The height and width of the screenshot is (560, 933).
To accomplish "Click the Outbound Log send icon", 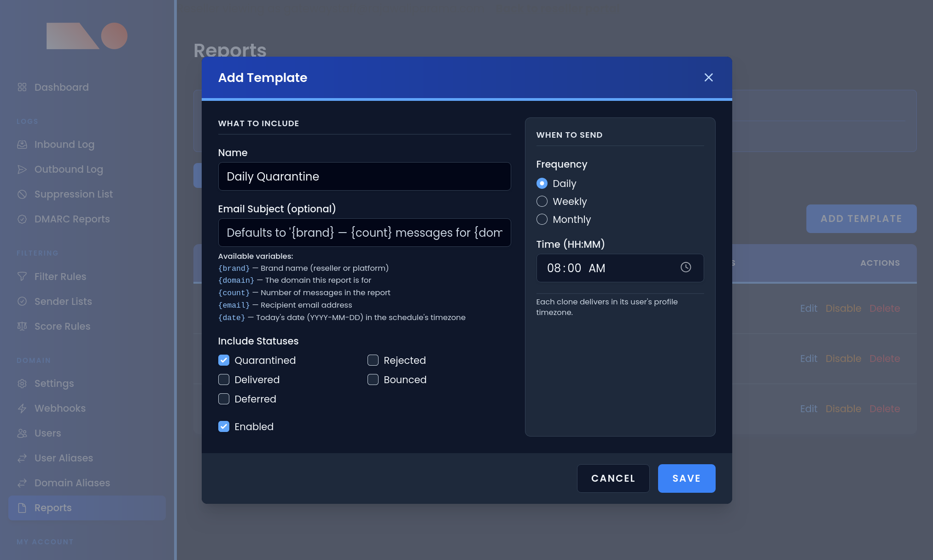I will pyautogui.click(x=22, y=169).
